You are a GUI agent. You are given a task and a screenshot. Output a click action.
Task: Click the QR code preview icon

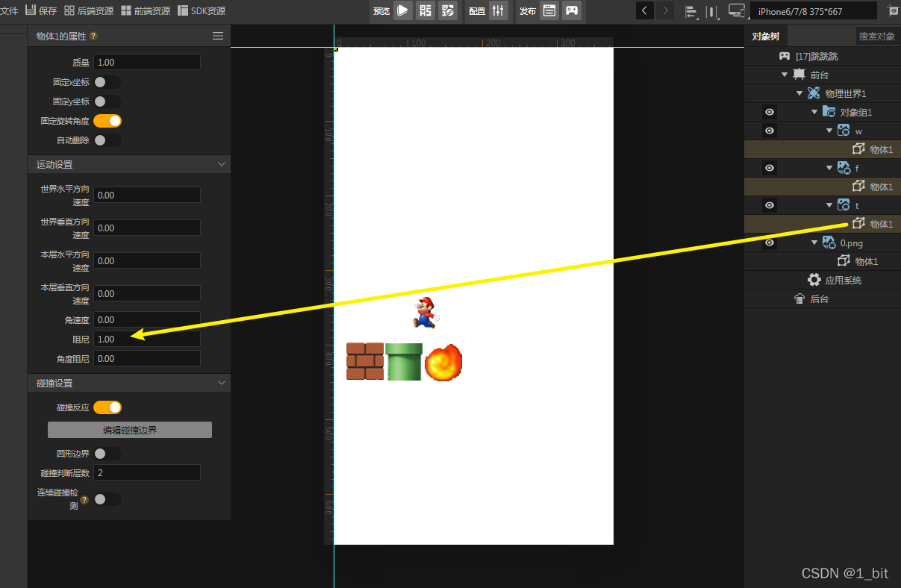point(425,10)
